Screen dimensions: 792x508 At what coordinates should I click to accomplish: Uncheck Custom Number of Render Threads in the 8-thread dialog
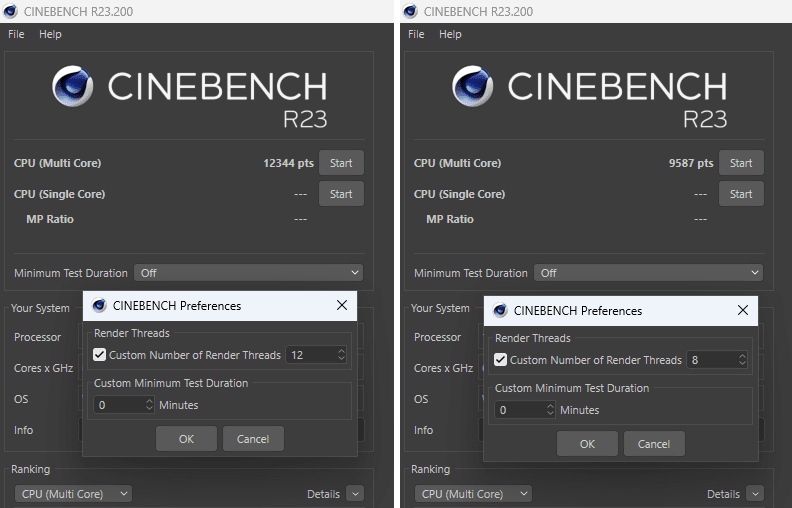(500, 360)
